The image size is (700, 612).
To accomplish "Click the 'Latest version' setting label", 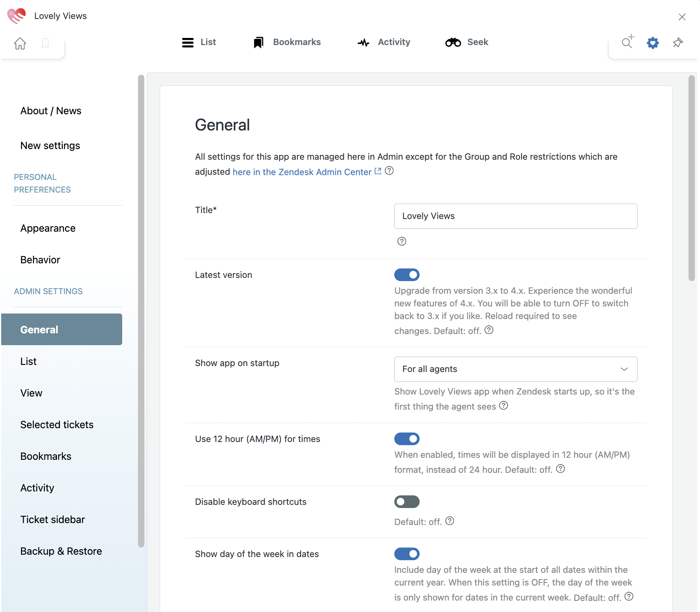I will (x=223, y=275).
